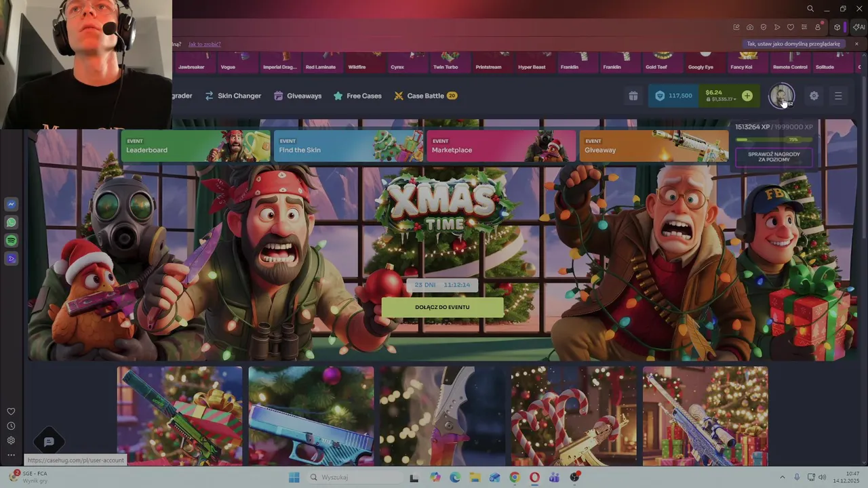The height and width of the screenshot is (488, 868).
Task: Open File Explorer from taskbar
Action: point(475,477)
